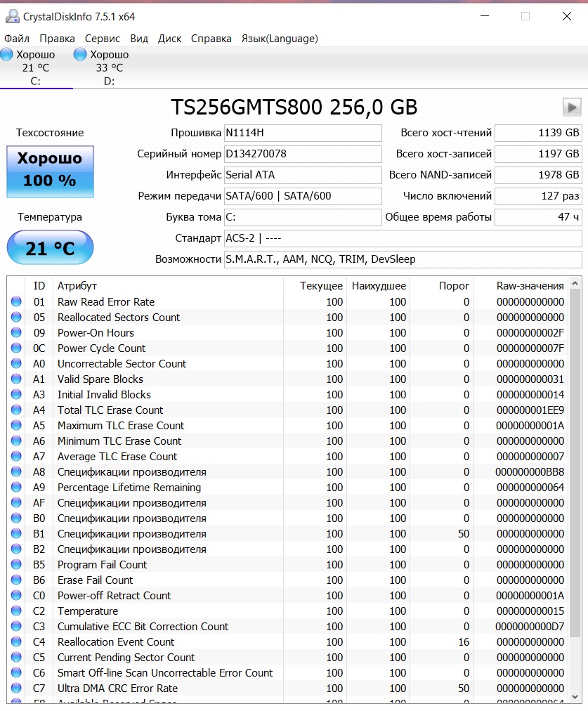This screenshot has height=711, width=588.
Task: Select the C: disk tab at 21 °C
Action: pos(36,67)
